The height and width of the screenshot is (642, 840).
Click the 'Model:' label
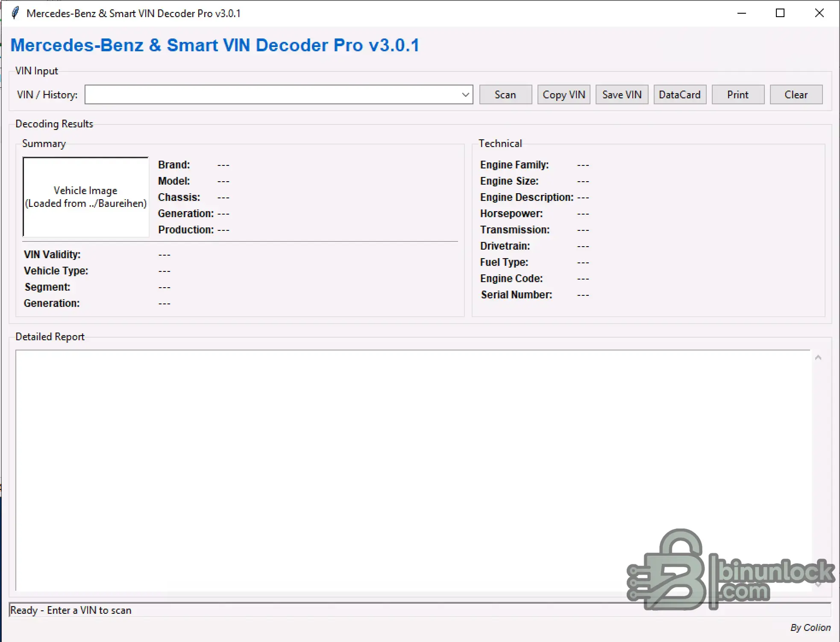174,181
